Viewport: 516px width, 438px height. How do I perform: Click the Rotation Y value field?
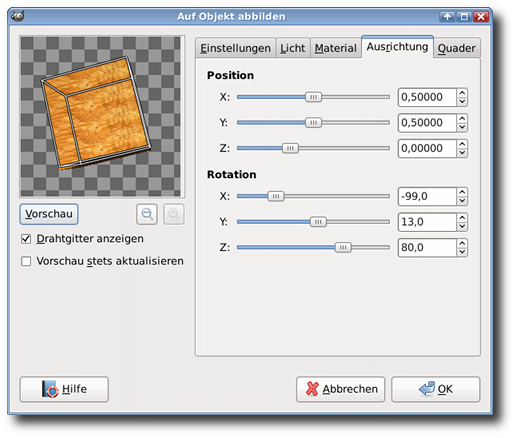coord(427,222)
